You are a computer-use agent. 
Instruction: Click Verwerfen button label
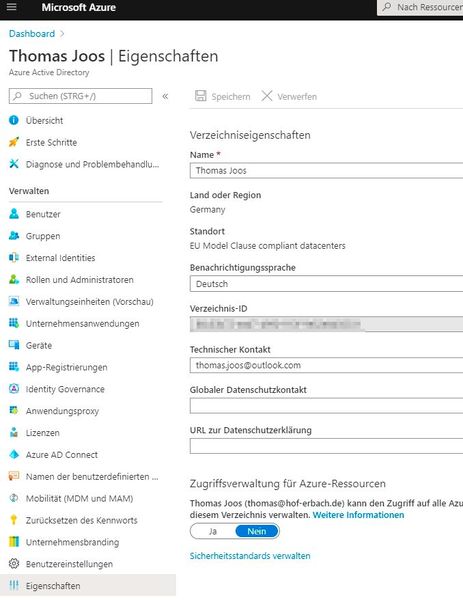pos(297,97)
